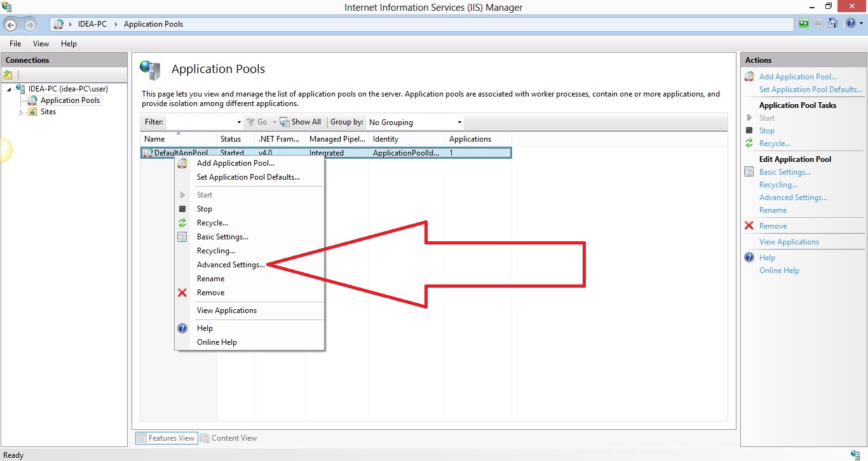Click the Recycle icon in the Actions pane
868x461 pixels.
749,144
